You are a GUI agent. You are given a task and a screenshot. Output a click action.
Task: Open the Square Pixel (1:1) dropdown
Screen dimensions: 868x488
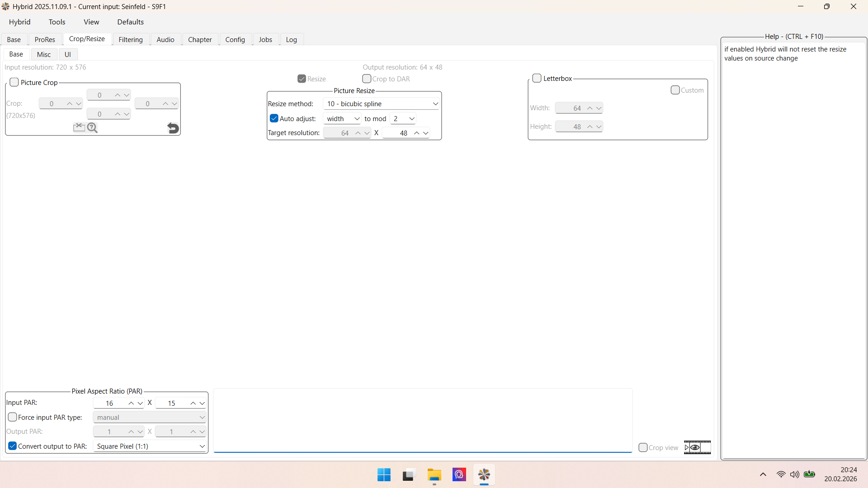pos(150,446)
